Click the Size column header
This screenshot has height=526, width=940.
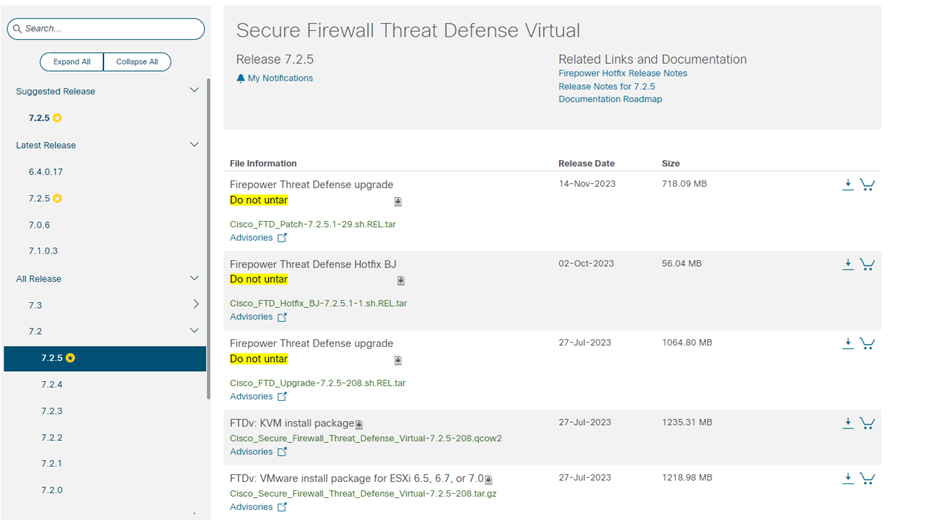coord(671,163)
